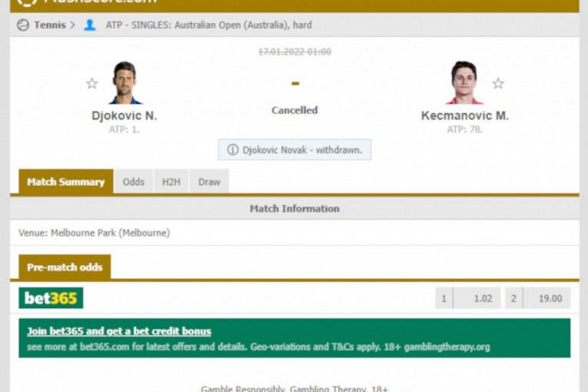This screenshot has height=392, width=588.
Task: Click the info icon beside withdrawal notice
Action: [232, 150]
